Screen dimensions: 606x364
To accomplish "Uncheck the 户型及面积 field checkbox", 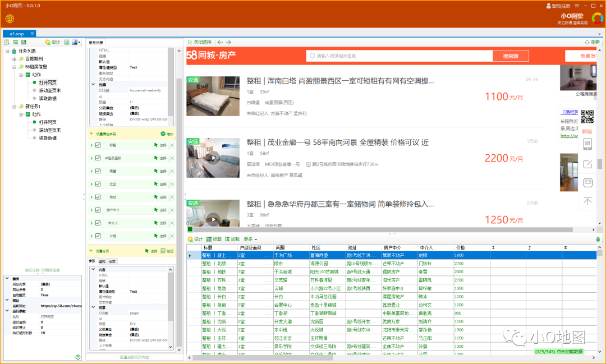I will click(x=98, y=158).
